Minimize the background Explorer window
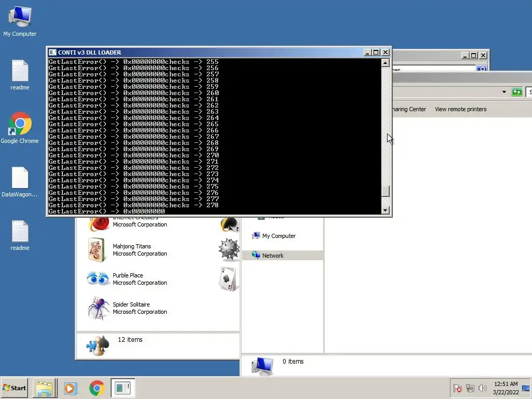Screen dimensions: 532x399 [465, 55]
